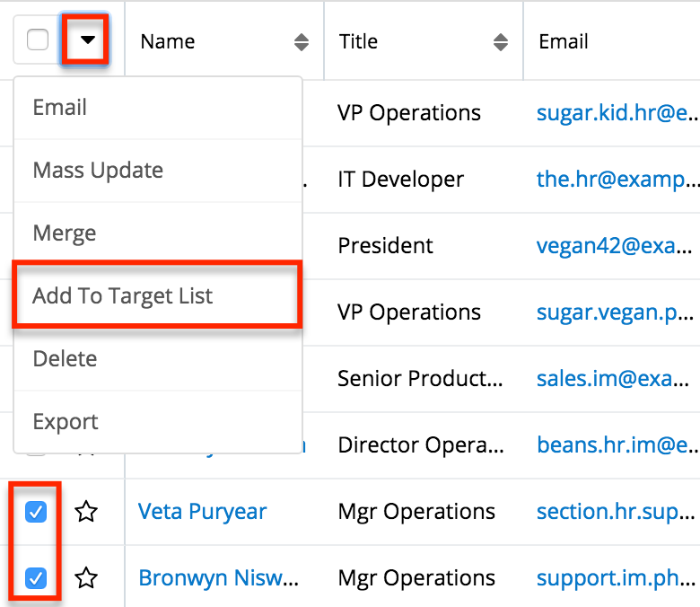700x607 pixels.
Task: Sort by Title column arrows
Action: [x=501, y=42]
